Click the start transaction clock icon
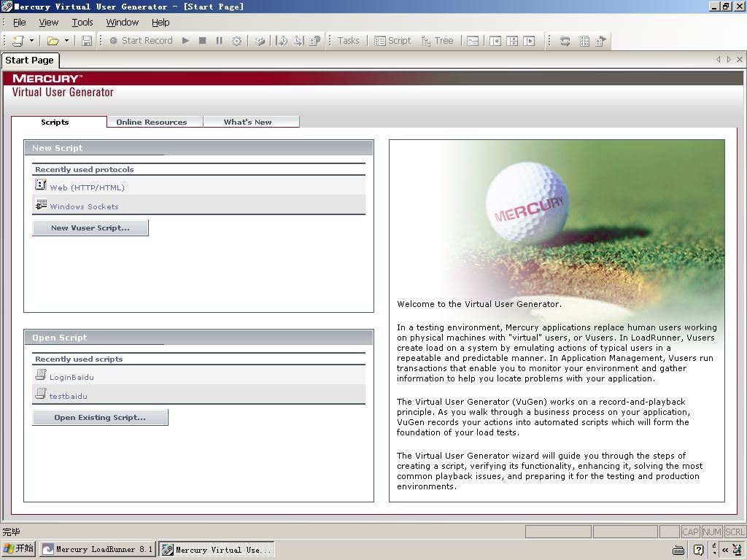Viewport: 747px width, 560px height. [282, 41]
